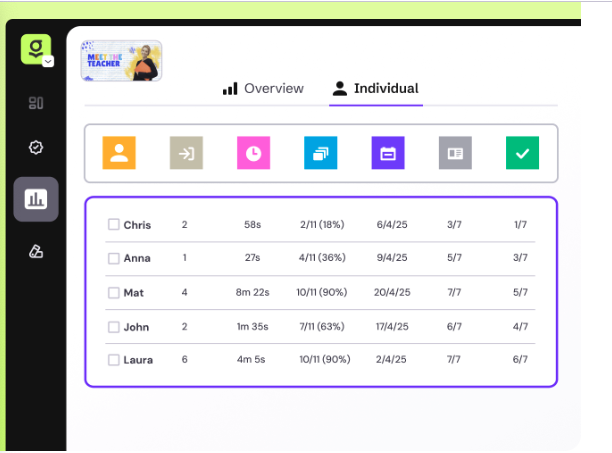Click the date 2/4/25
The height and width of the screenshot is (453, 612).
tap(391, 359)
